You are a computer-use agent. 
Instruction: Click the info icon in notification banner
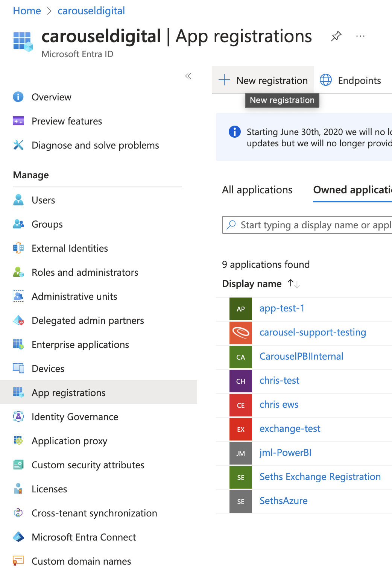click(x=235, y=132)
